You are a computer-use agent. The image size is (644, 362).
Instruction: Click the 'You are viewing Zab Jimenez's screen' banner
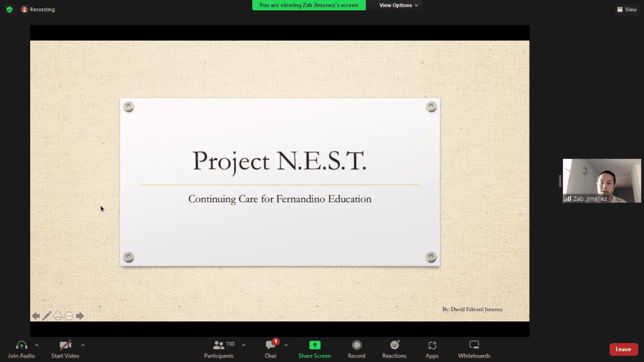tap(309, 5)
